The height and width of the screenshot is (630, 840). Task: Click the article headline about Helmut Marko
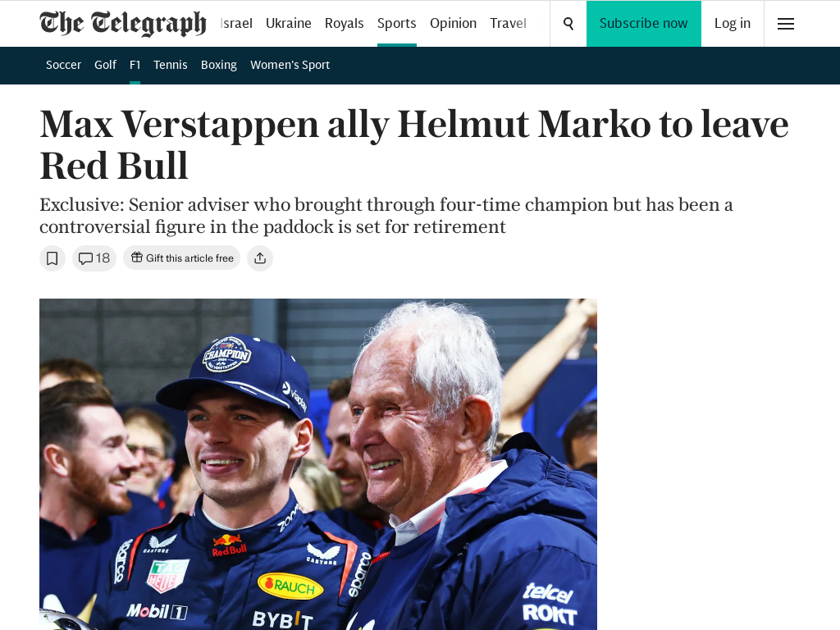coord(414,145)
